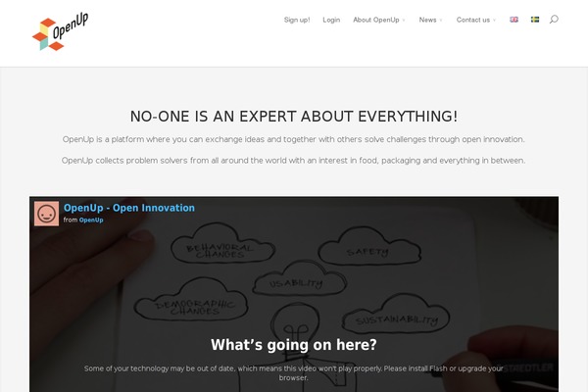Click the 'NO-ONE IS AN EXPERT ABOUT EVERYTHING!' headline
Viewport: 588px width, 392px height.
point(294,117)
